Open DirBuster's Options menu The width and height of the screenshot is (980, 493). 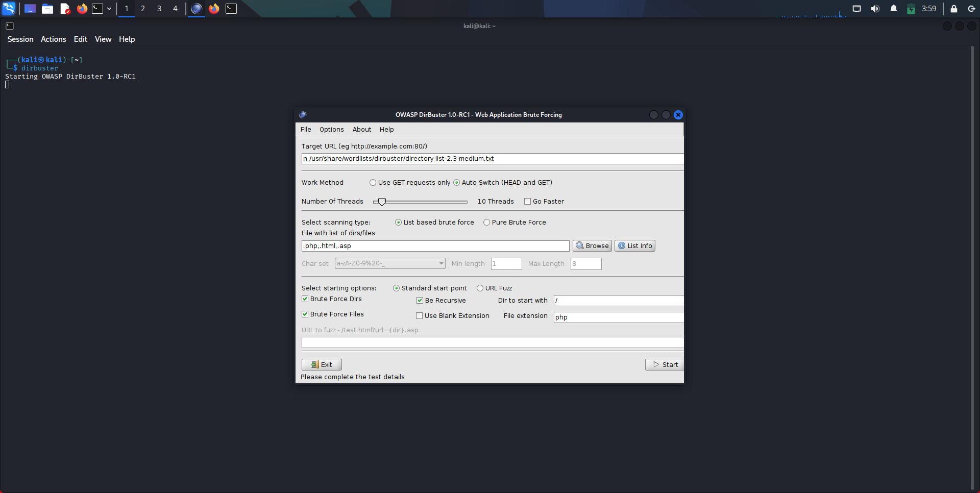332,130
